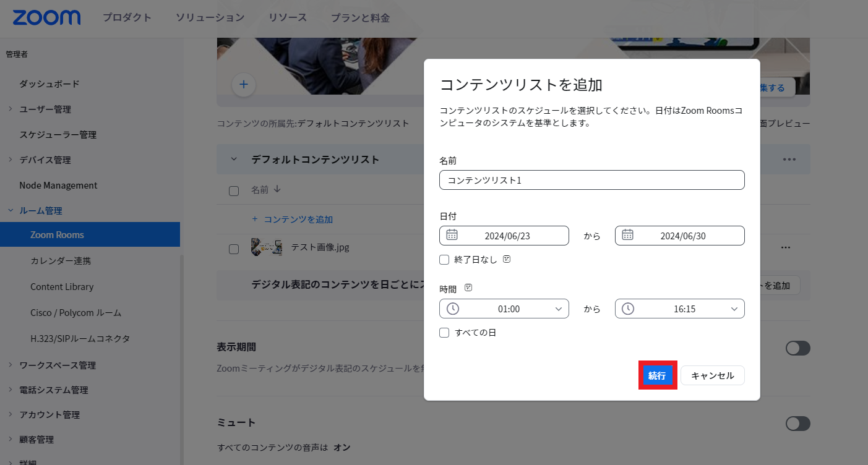Open Content Library in the sidebar
Image resolution: width=868 pixels, height=465 pixels.
62,287
